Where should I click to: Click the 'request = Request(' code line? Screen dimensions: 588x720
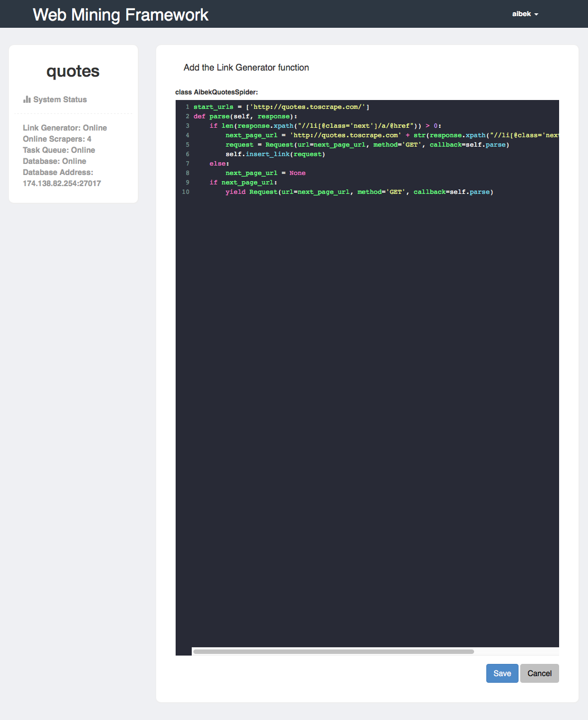(x=367, y=144)
